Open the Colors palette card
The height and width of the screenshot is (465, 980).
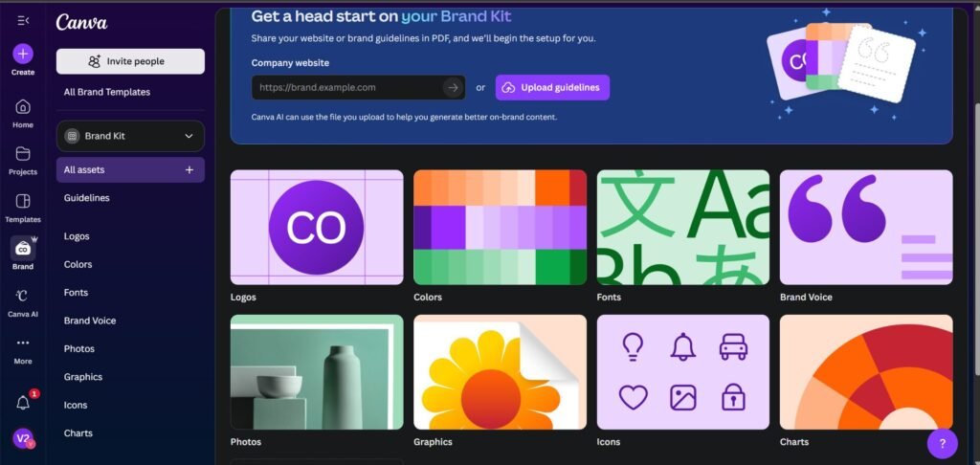click(500, 227)
